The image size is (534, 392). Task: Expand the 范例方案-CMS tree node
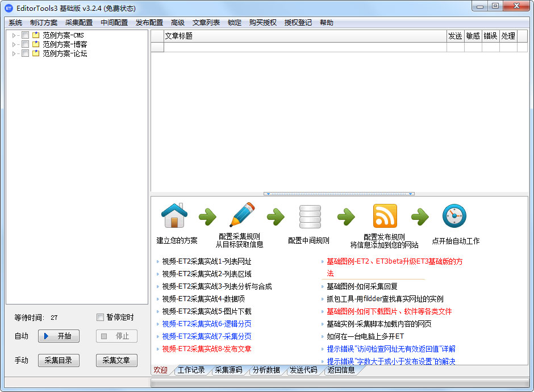click(x=14, y=35)
